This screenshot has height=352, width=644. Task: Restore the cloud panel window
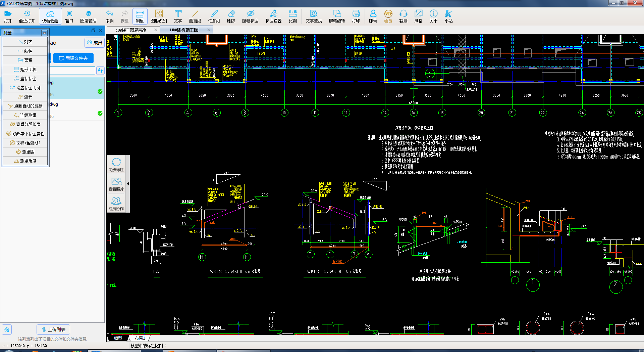coord(93,30)
